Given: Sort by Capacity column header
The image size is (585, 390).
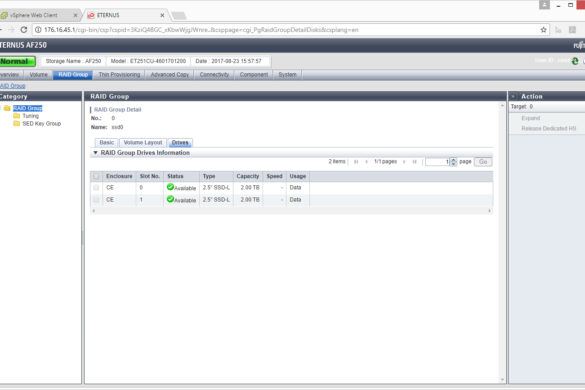Looking at the screenshot, I should pyautogui.click(x=248, y=176).
